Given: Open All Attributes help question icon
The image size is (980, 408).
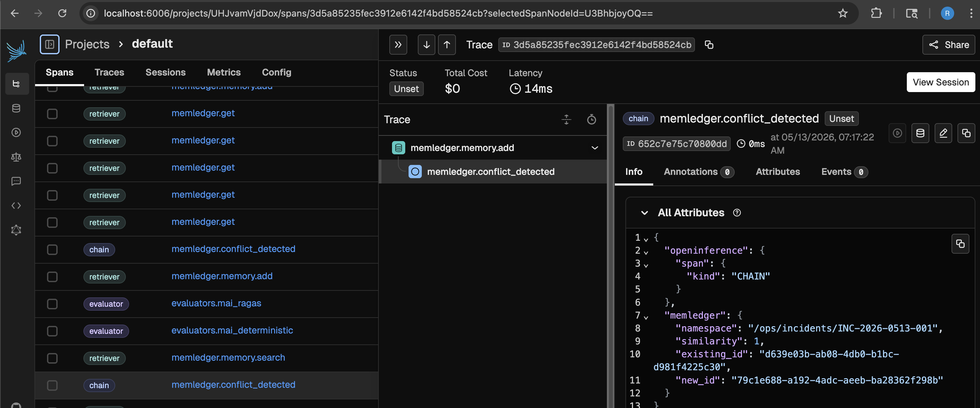Looking at the screenshot, I should (x=737, y=213).
